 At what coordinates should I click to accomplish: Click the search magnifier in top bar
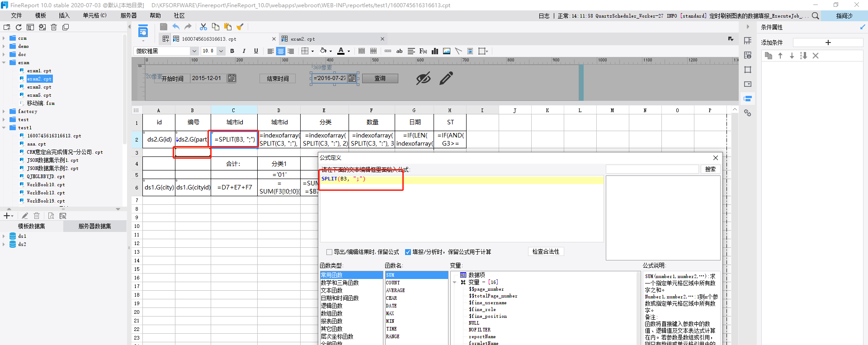click(815, 16)
